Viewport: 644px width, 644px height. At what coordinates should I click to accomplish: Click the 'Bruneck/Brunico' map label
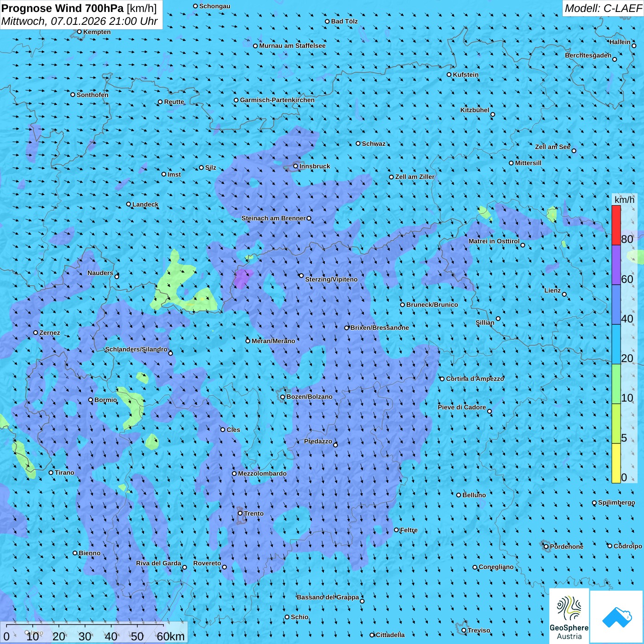pos(432,305)
